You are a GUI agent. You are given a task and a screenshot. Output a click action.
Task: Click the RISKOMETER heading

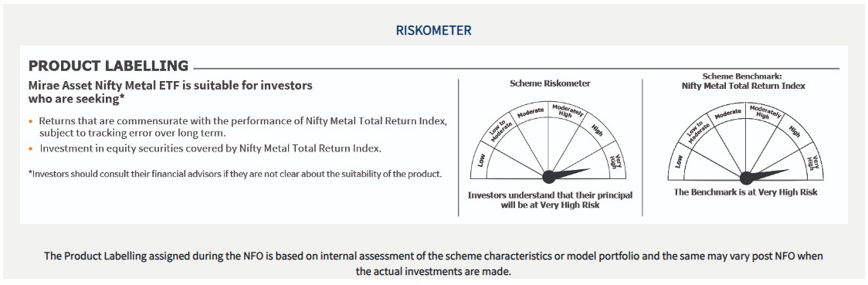433,30
